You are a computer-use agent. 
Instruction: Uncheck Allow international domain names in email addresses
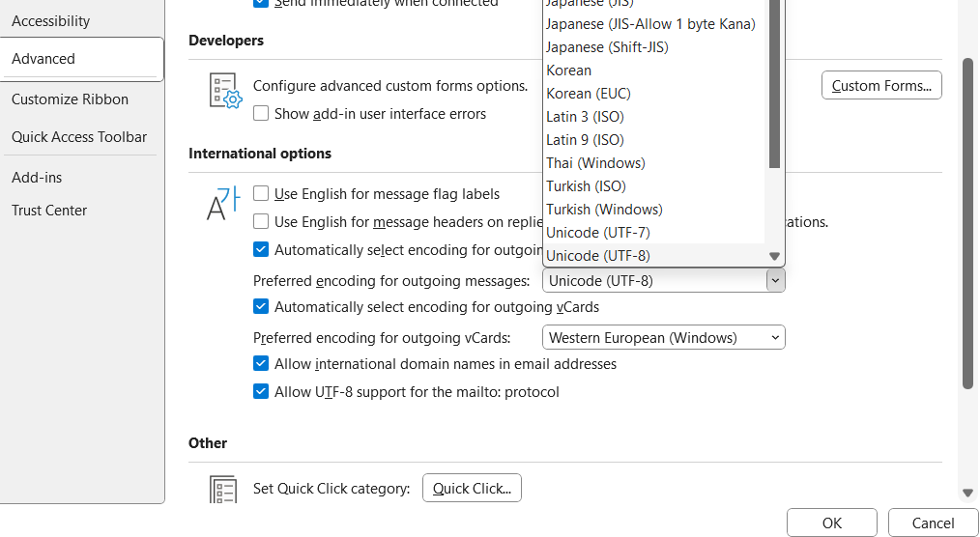[261, 364]
